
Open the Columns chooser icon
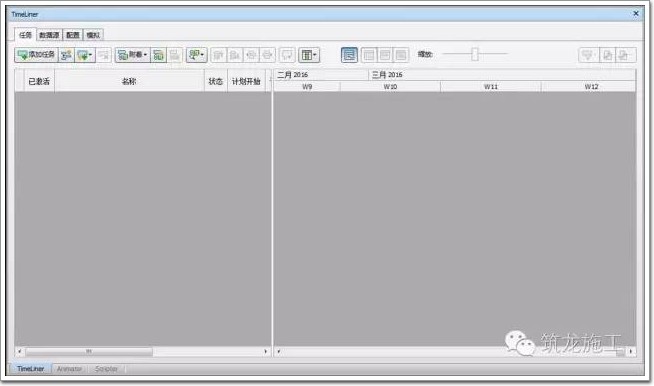point(309,55)
